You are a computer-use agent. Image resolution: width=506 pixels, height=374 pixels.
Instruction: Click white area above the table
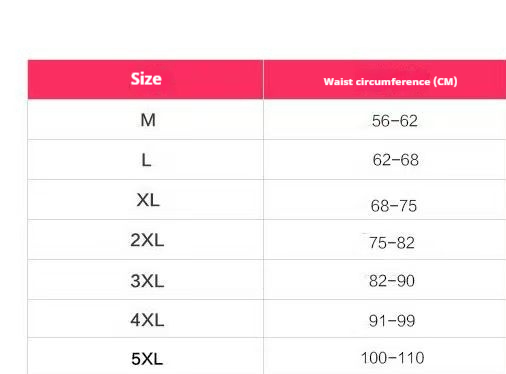click(x=253, y=27)
